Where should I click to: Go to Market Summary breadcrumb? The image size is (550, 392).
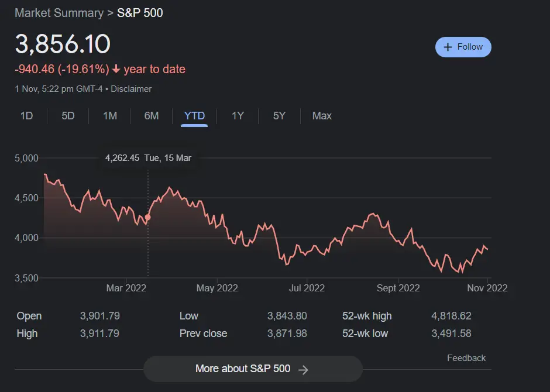(x=59, y=13)
